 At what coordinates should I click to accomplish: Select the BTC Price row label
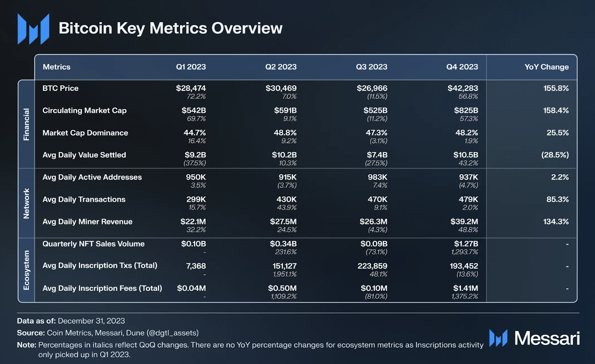click(x=61, y=88)
